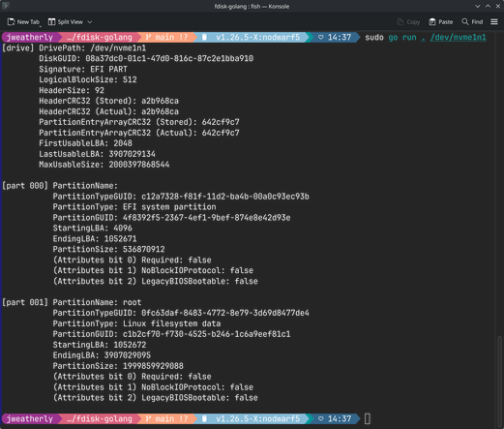The height and width of the screenshot is (429, 504).
Task: Click the bottom prompt '../fdisk-golang' segment
Action: pyautogui.click(x=99, y=419)
